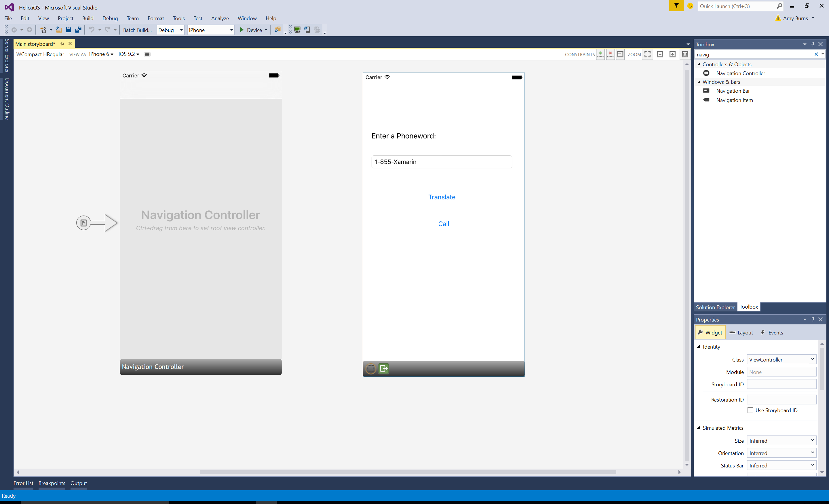Image resolution: width=829 pixels, height=504 pixels.
Task: Click the Navigation Item icon in Toolbox
Action: 706,100
